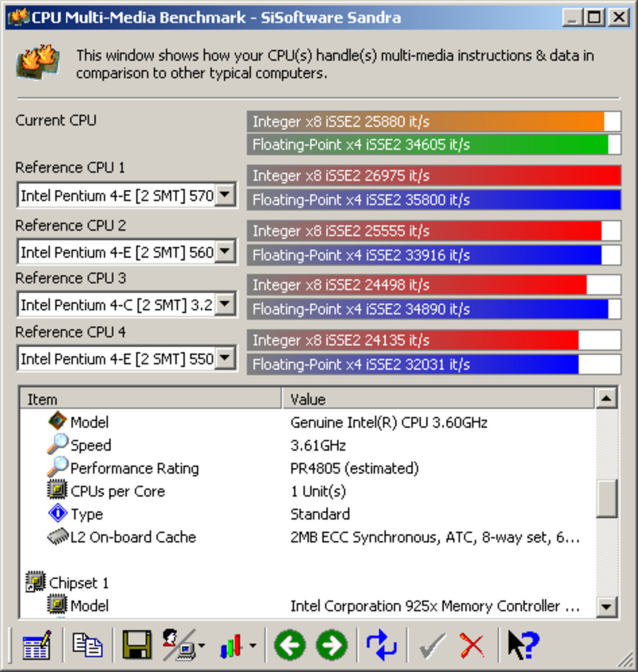
Task: Click Pentium 4-C 3.2 combo box field
Action: pos(126,305)
